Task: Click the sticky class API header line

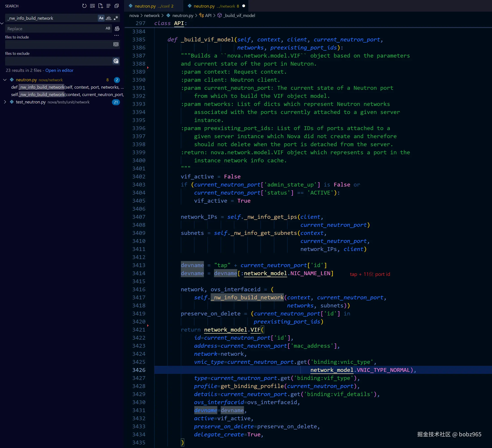Action: pyautogui.click(x=308, y=23)
